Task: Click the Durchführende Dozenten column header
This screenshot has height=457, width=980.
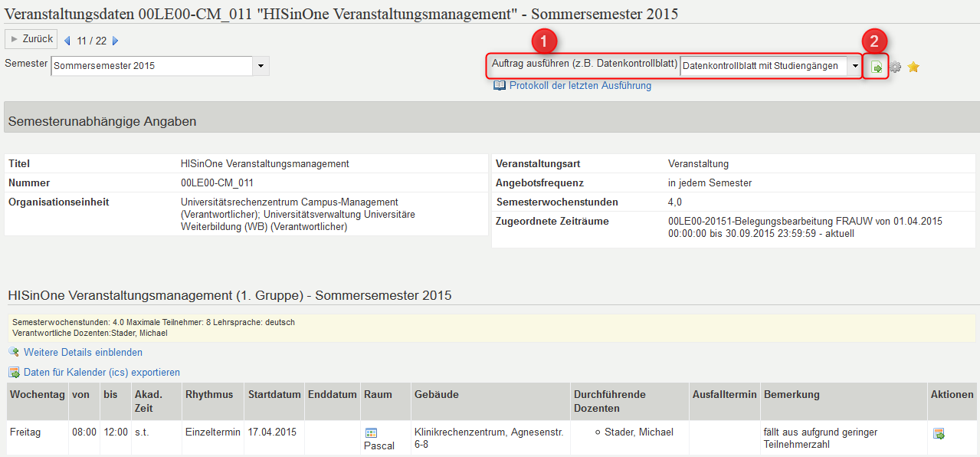Action: click(629, 402)
